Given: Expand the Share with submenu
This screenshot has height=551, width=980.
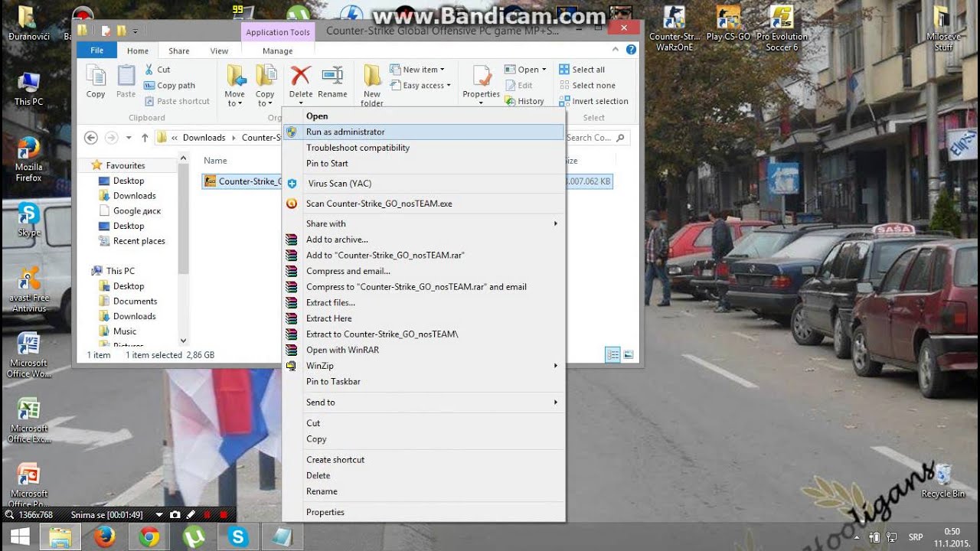Looking at the screenshot, I should (423, 223).
